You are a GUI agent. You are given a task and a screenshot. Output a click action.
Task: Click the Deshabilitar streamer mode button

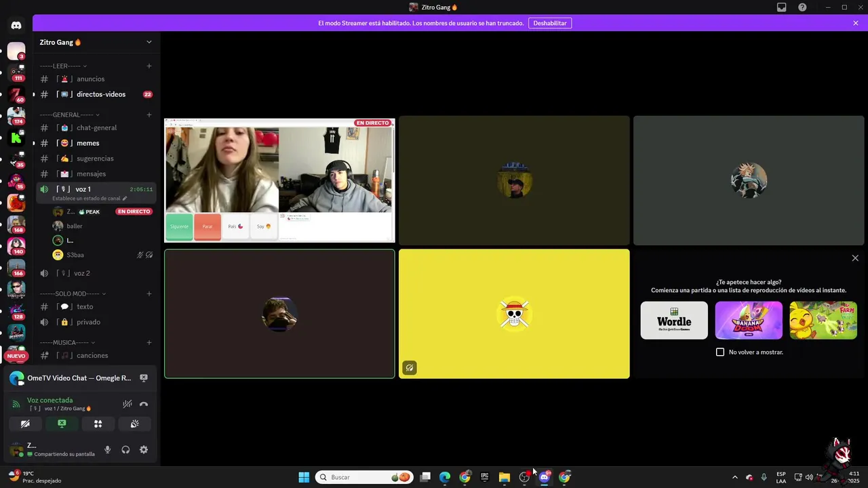click(x=550, y=23)
